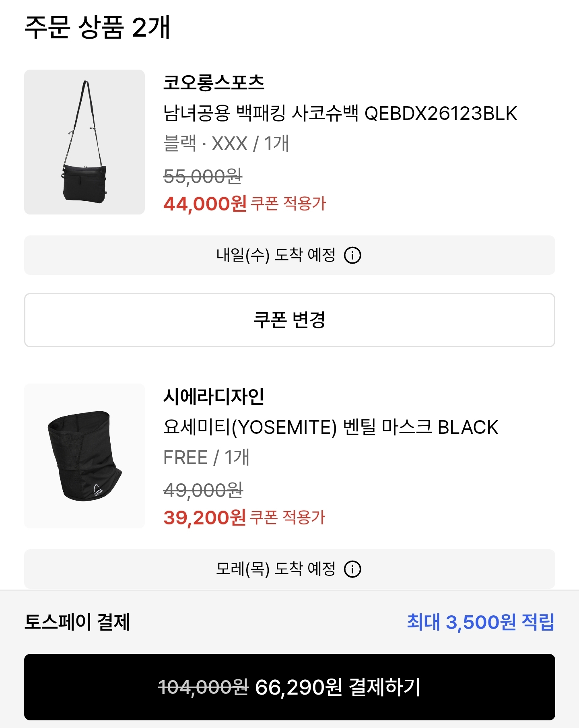This screenshot has width=579, height=728.
Task: Tap info icon beside 내일(수) 도착 예정
Action: click(x=352, y=255)
